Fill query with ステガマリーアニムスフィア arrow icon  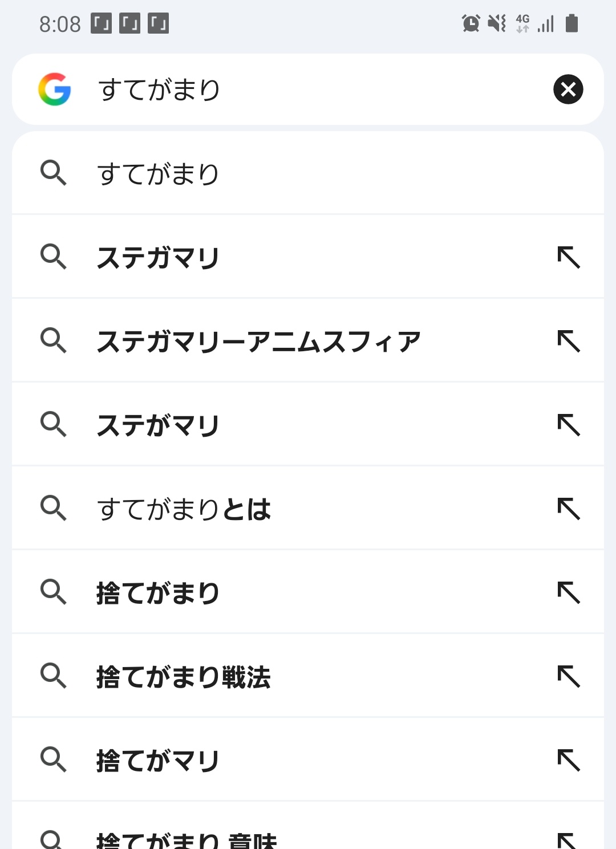coord(569,341)
